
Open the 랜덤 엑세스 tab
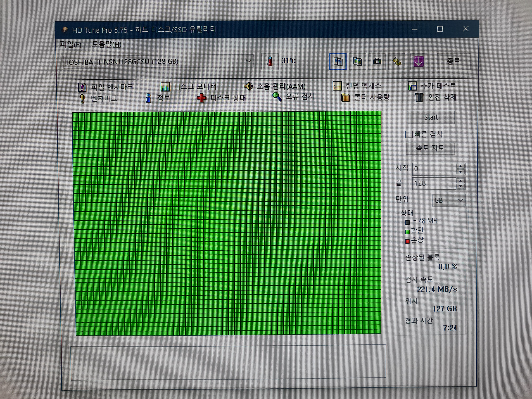pyautogui.click(x=357, y=86)
